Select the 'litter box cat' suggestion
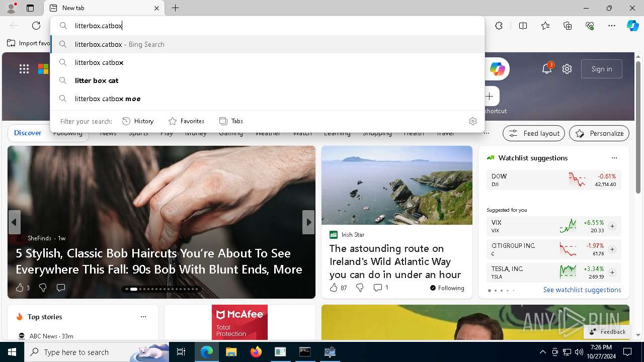This screenshot has height=362, width=644. [268, 80]
